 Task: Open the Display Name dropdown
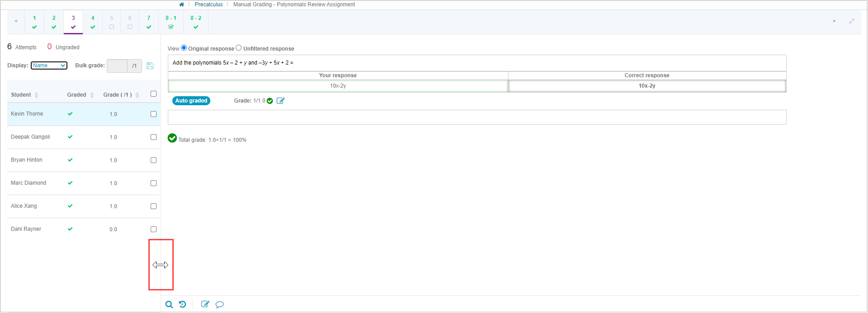(49, 65)
